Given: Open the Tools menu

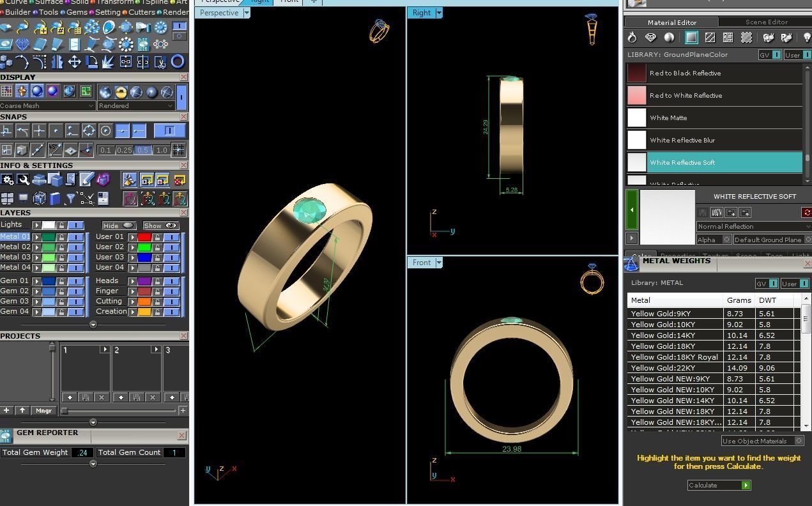Looking at the screenshot, I should 48,12.
